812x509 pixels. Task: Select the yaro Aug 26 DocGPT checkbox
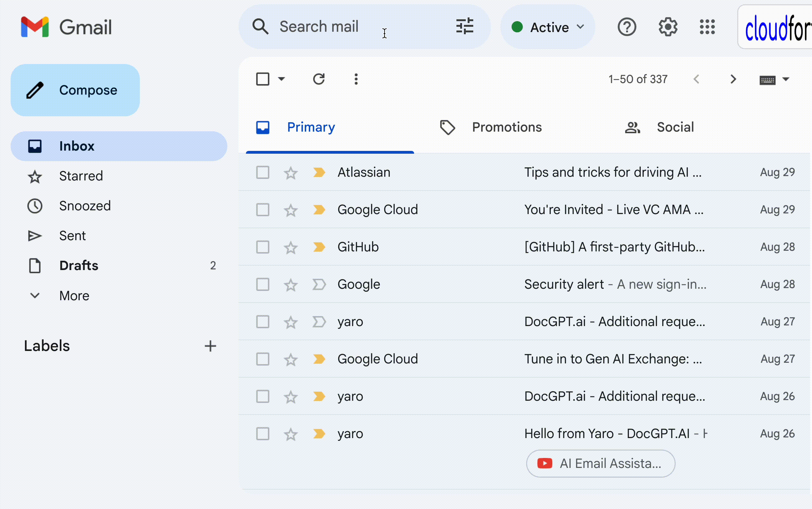pyautogui.click(x=263, y=397)
